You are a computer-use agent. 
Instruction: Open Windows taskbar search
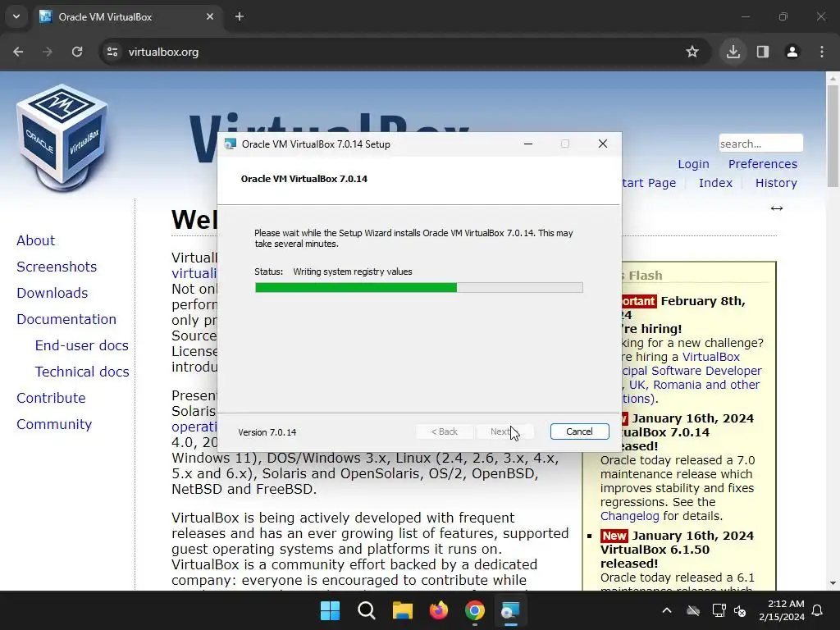[x=367, y=610]
